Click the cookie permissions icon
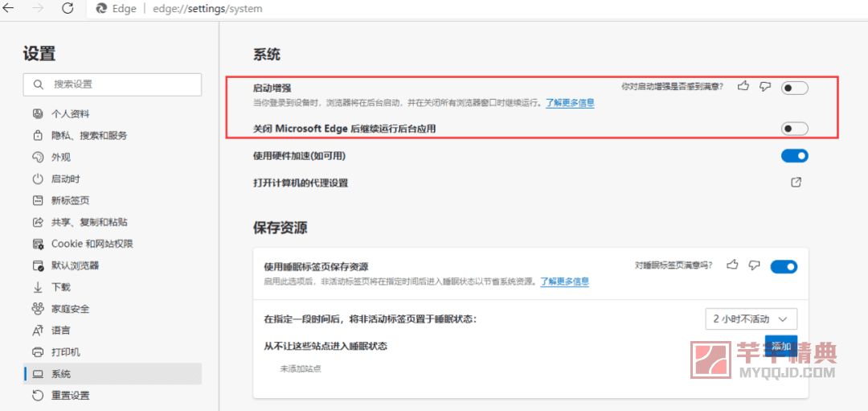868x411 pixels. [x=39, y=244]
